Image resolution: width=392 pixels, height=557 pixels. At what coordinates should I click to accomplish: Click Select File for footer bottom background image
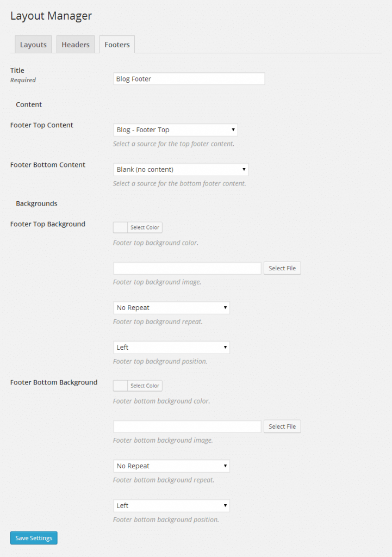coord(282,426)
